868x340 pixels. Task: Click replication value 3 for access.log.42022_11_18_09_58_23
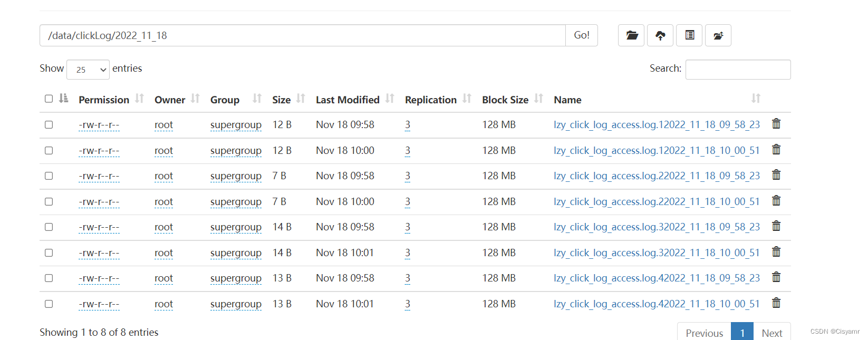(x=408, y=278)
